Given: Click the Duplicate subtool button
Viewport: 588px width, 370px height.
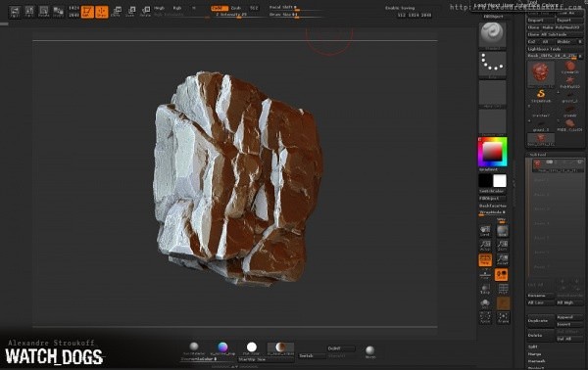Looking at the screenshot, I should point(541,320).
